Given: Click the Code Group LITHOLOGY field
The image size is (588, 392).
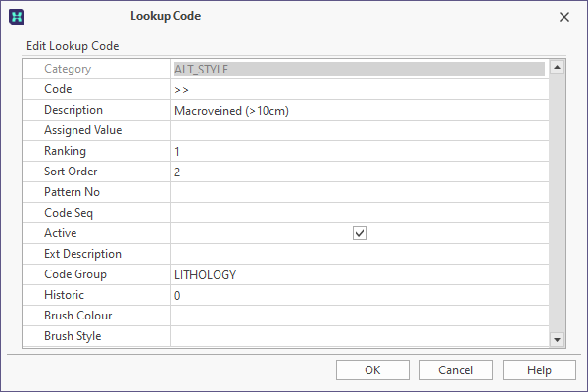Looking at the screenshot, I should coord(359,274).
